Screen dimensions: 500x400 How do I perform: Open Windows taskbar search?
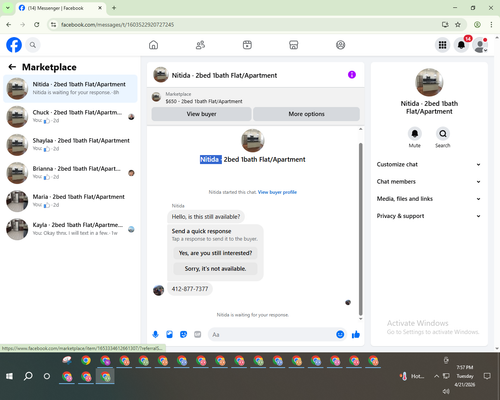(x=28, y=376)
